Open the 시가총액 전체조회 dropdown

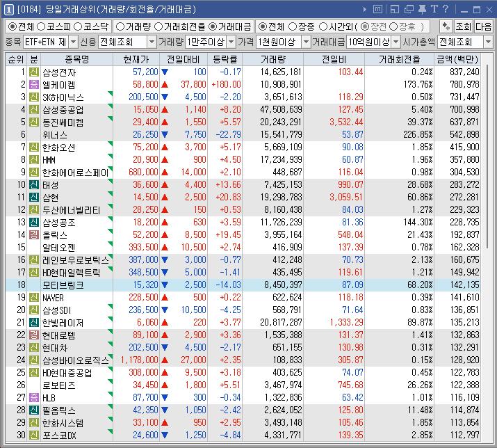point(488,42)
